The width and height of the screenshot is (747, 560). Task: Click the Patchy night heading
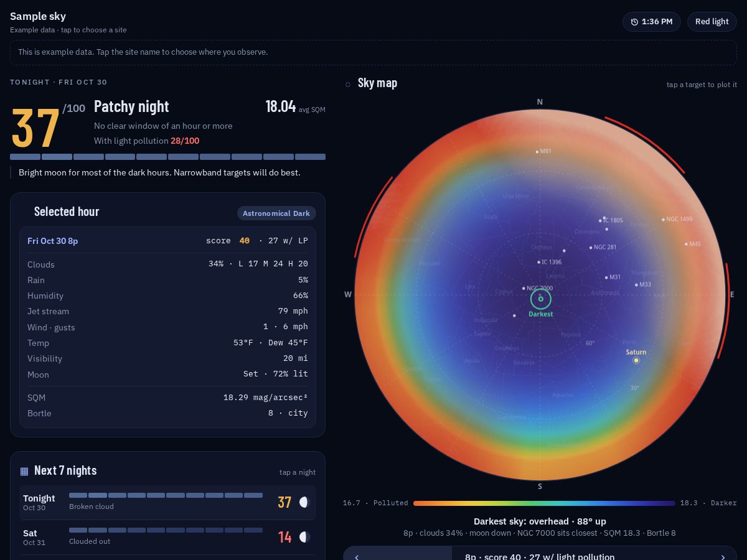coord(131,106)
